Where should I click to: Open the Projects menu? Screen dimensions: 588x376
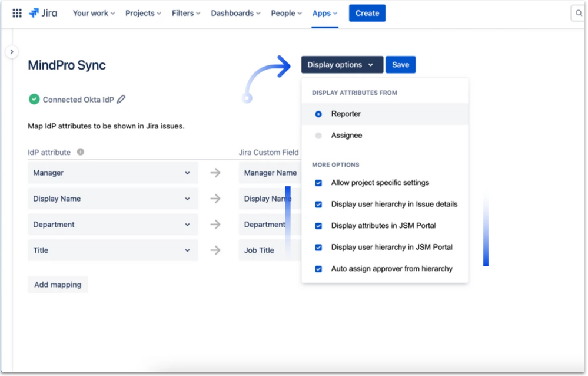[143, 13]
